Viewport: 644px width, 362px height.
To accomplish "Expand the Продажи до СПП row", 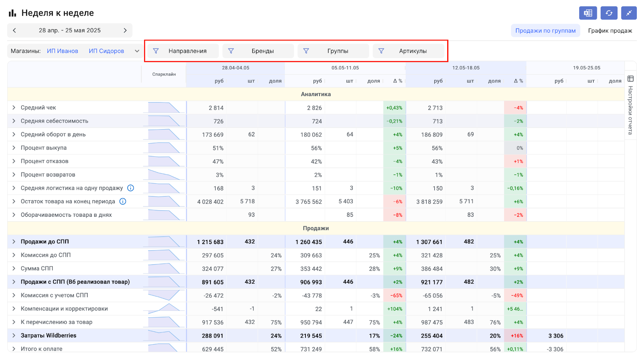I will [x=14, y=242].
